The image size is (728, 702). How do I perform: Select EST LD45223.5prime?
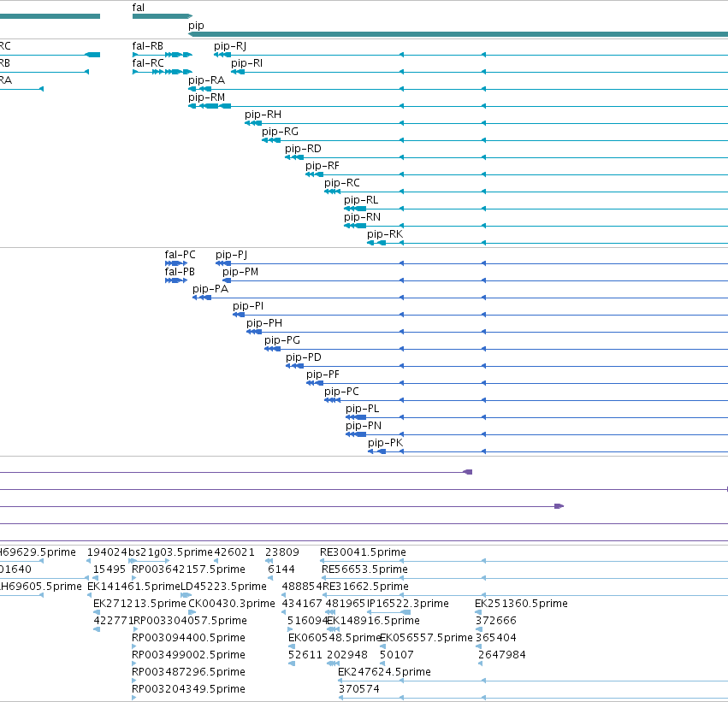pyautogui.click(x=223, y=587)
